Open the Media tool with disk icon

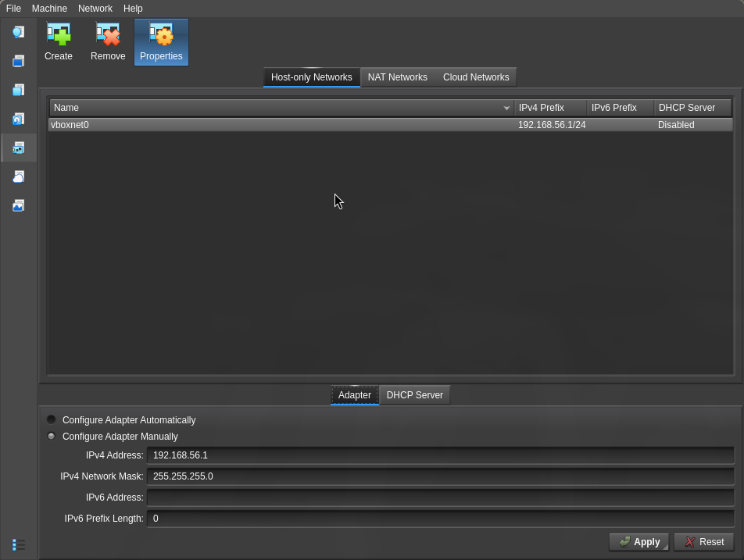coord(19,119)
